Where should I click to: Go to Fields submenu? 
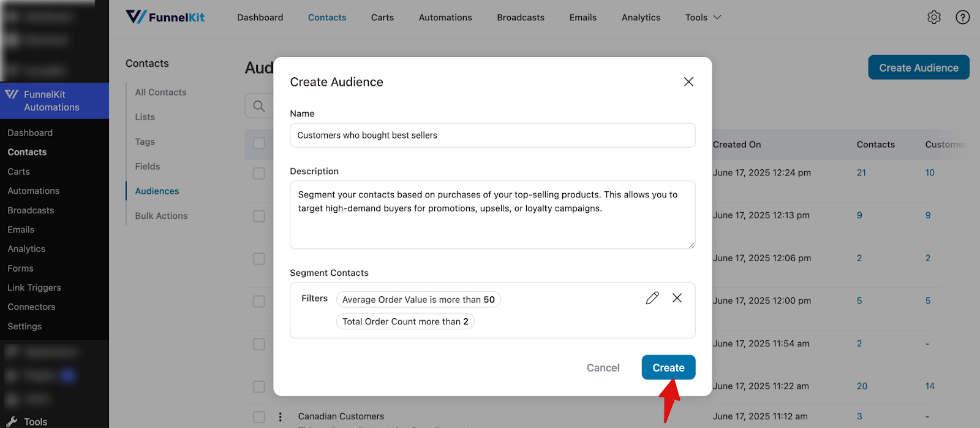148,166
